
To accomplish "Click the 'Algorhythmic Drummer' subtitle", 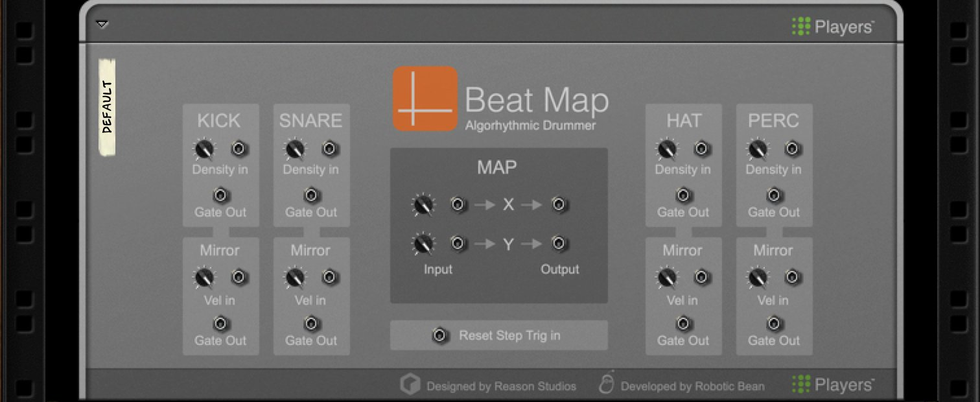I will coord(530,126).
